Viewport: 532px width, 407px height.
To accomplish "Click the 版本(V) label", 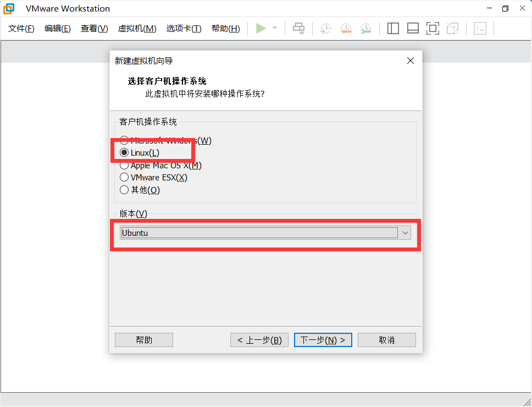I will (x=134, y=213).
